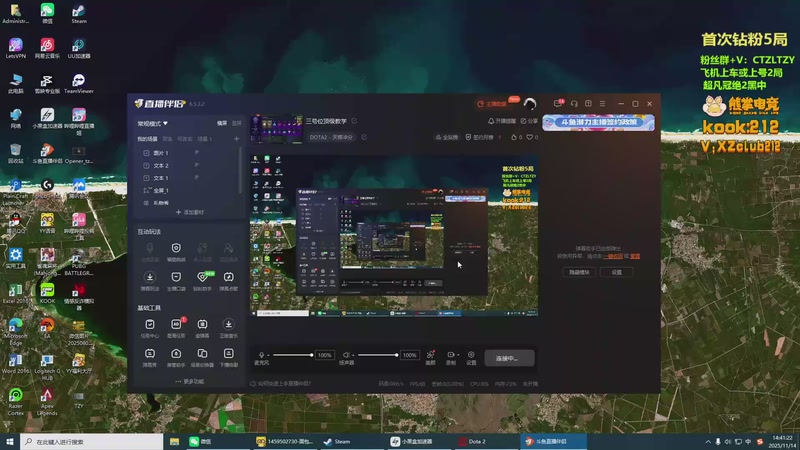Viewport: 800px width, 450px height.
Task: Click the 设置 button in the right panel
Action: [616, 272]
